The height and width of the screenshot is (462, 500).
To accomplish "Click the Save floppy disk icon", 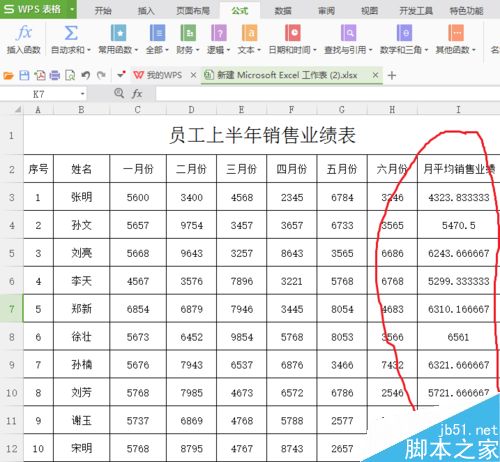I will point(24,75).
